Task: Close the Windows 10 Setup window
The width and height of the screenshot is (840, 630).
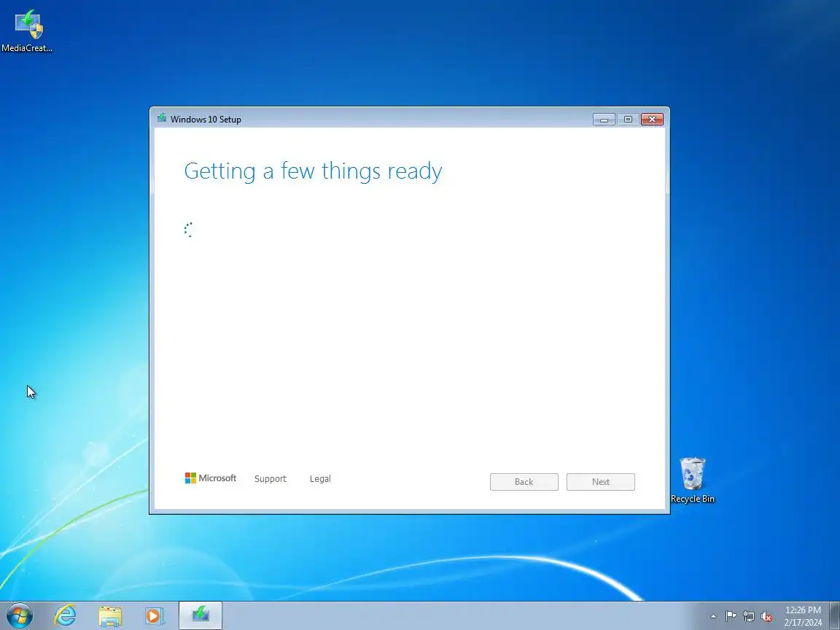Action: 652,119
